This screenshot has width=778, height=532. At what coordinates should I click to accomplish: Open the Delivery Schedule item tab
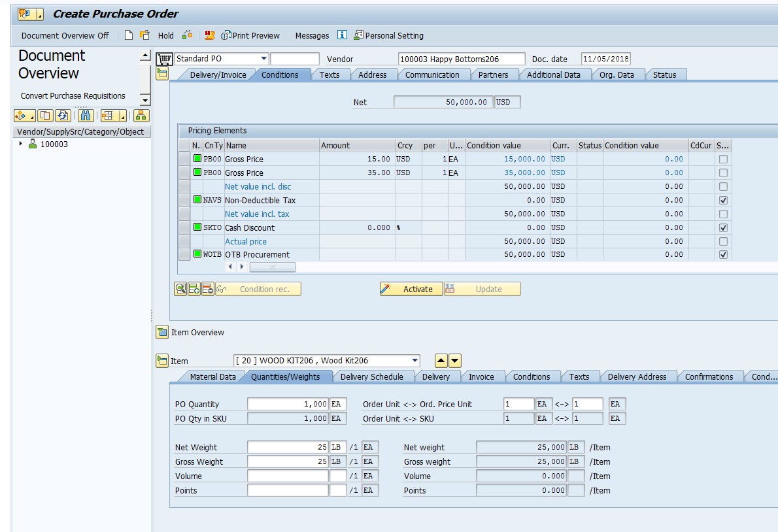[x=371, y=376]
